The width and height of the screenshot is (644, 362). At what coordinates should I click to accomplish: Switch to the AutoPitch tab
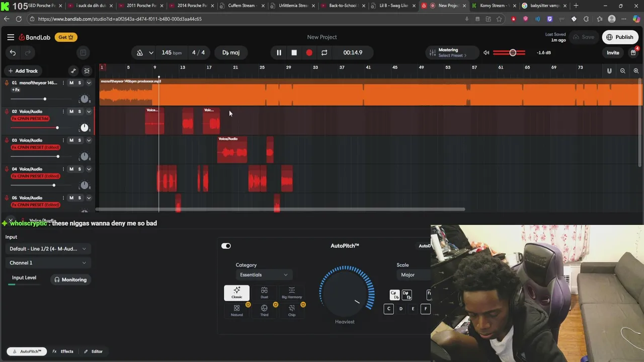pos(27,351)
